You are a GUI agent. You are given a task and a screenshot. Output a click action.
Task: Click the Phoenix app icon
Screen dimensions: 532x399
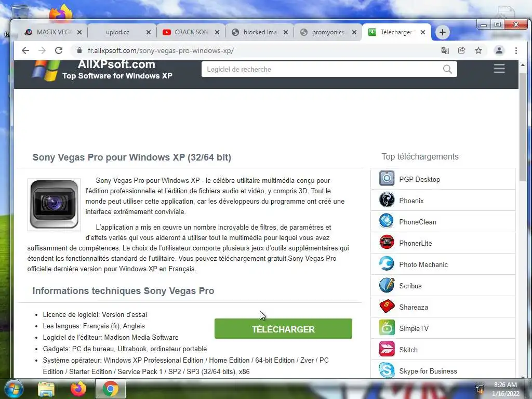387,200
